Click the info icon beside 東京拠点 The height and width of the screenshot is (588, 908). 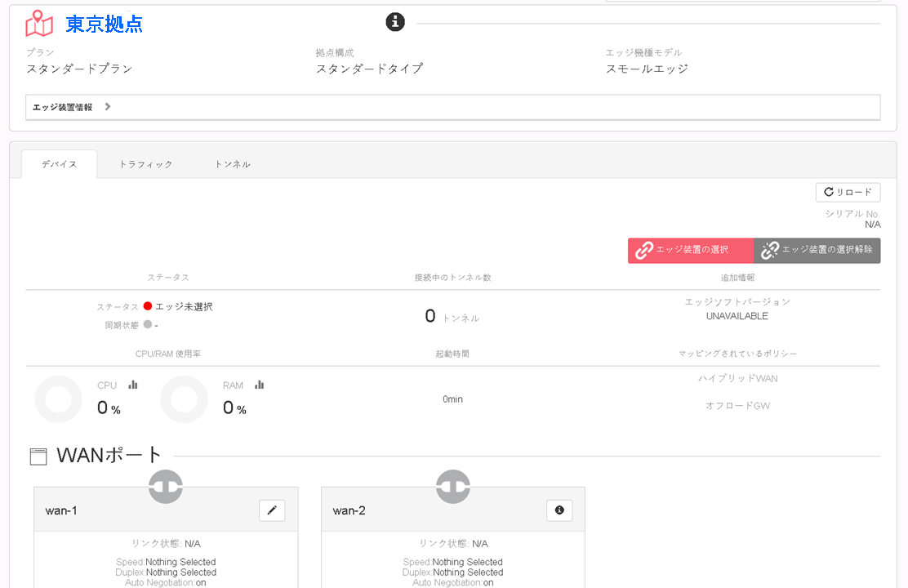point(395,22)
